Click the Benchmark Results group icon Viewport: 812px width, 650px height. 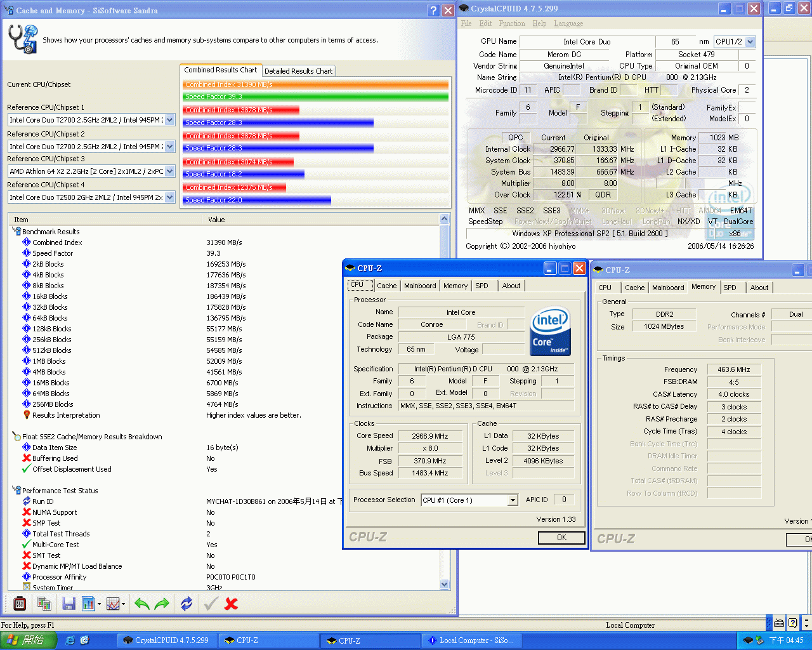[16, 232]
